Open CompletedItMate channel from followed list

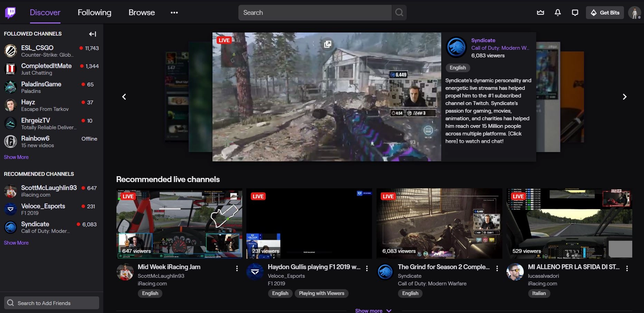point(52,69)
